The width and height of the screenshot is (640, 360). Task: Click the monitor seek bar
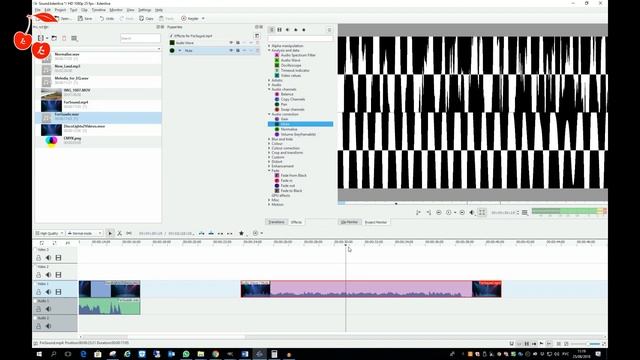(473, 203)
